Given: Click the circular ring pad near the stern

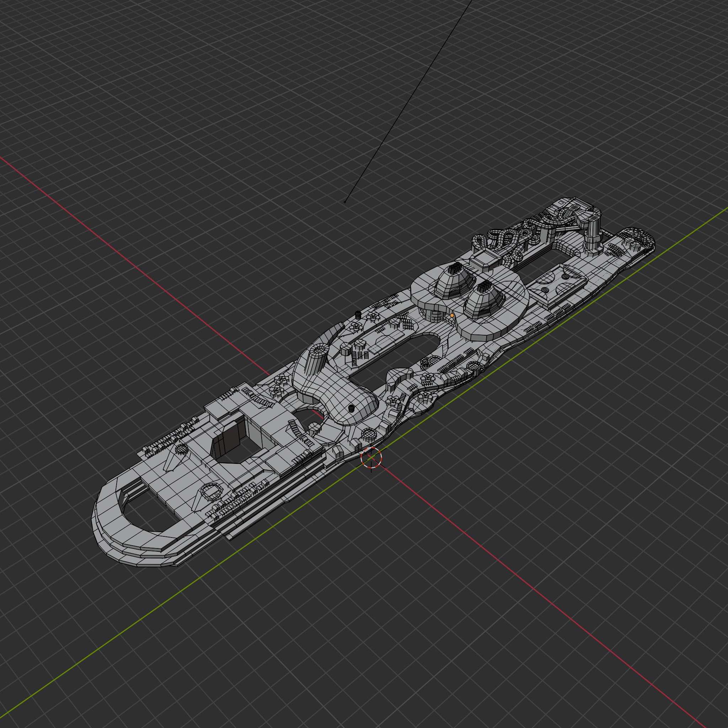Looking at the screenshot, I should tap(212, 491).
